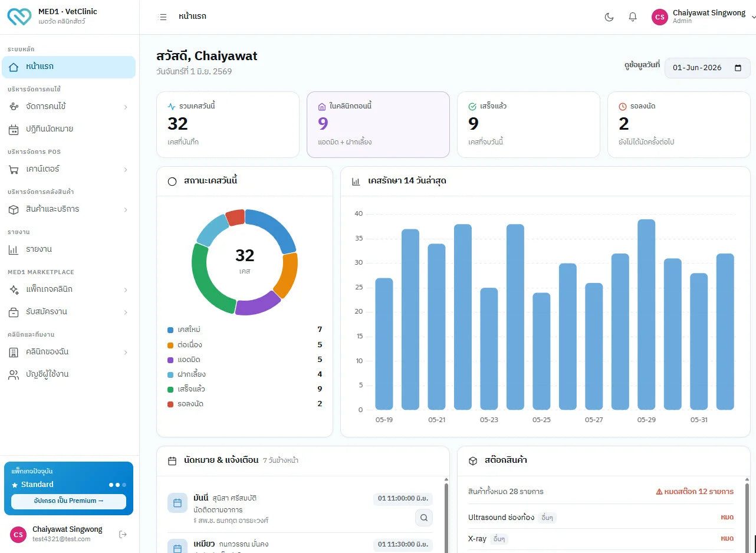Image resolution: width=756 pixels, height=553 pixels.
Task: Open the calendar picker icon in date field
Action: click(738, 68)
